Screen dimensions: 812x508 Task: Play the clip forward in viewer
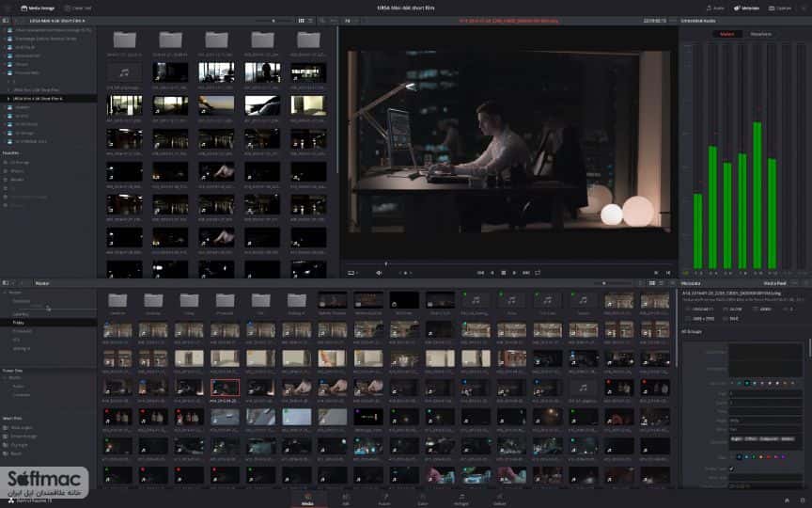click(x=514, y=273)
